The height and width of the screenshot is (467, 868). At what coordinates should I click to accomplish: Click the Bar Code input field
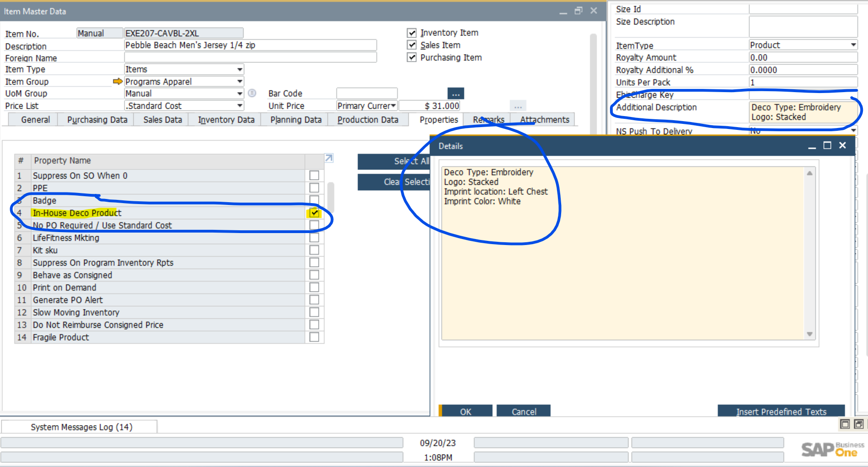[367, 93]
